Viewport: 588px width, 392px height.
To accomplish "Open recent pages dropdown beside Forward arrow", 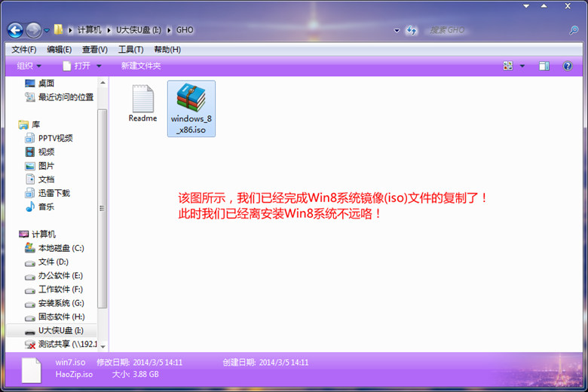I will pos(47,30).
